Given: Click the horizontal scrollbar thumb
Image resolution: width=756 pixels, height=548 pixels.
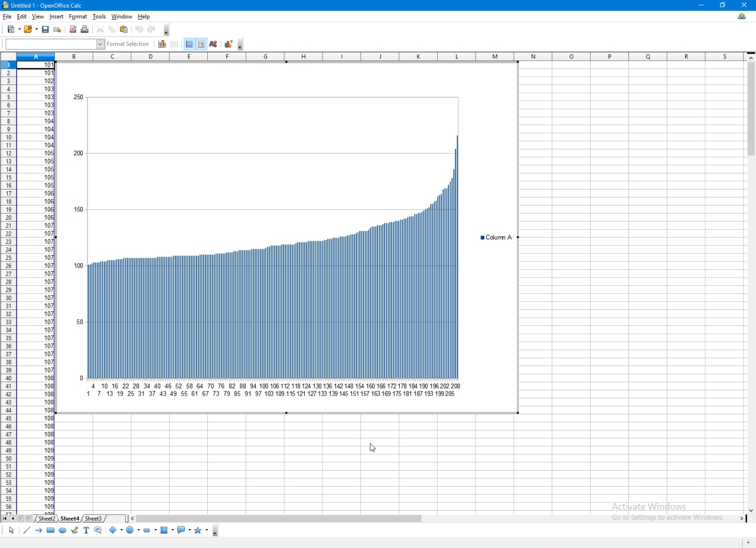Looking at the screenshot, I should [x=279, y=518].
